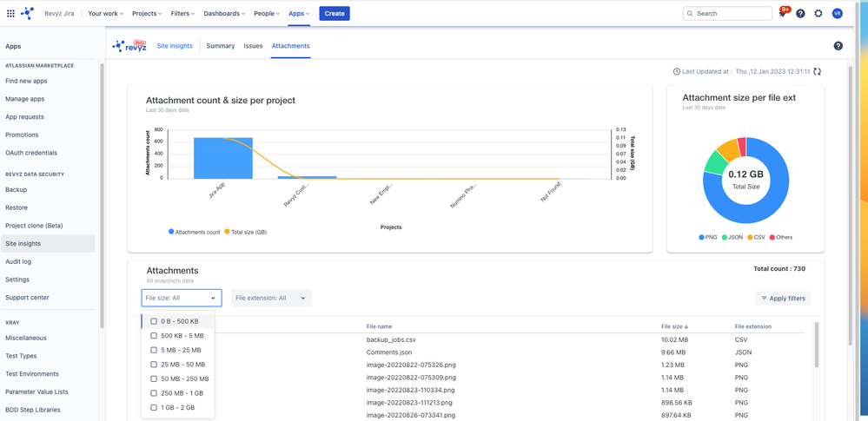Open the VR user avatar menu

837,13
